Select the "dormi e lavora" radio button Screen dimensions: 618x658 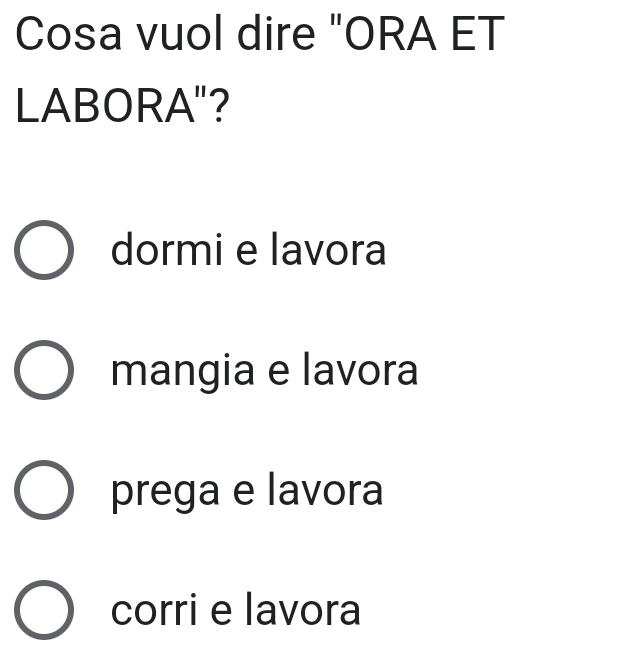click(44, 251)
